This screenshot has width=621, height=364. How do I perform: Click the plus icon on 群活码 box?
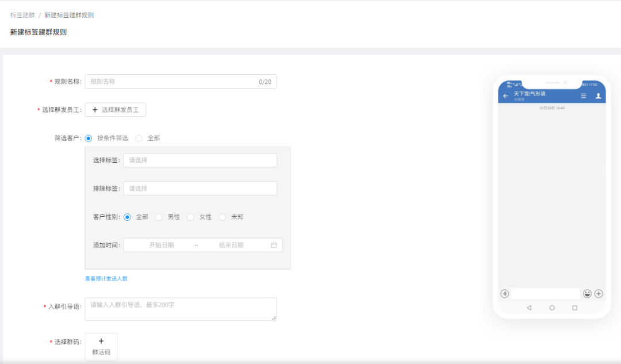click(x=101, y=341)
